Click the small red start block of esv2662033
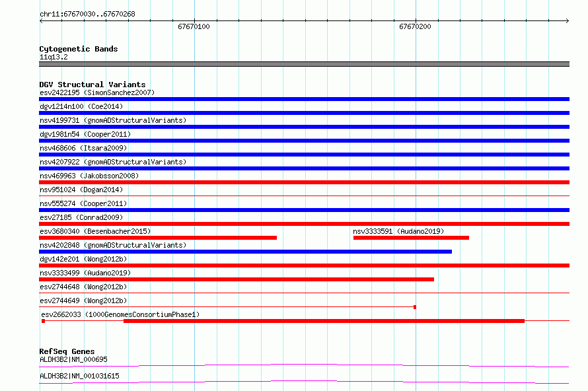 pos(43,321)
